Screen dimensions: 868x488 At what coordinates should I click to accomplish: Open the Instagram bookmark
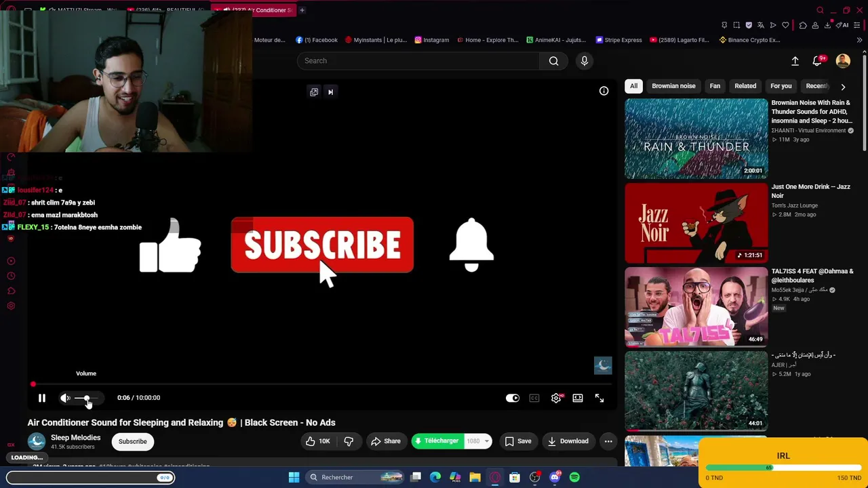tap(432, 40)
